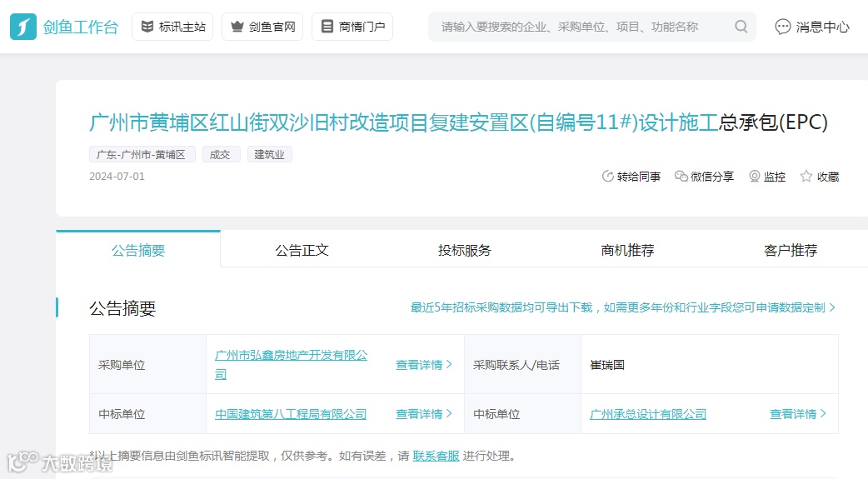The height and width of the screenshot is (479, 868).
Task: Click the contact name 崔瑞国
Action: click(x=607, y=364)
